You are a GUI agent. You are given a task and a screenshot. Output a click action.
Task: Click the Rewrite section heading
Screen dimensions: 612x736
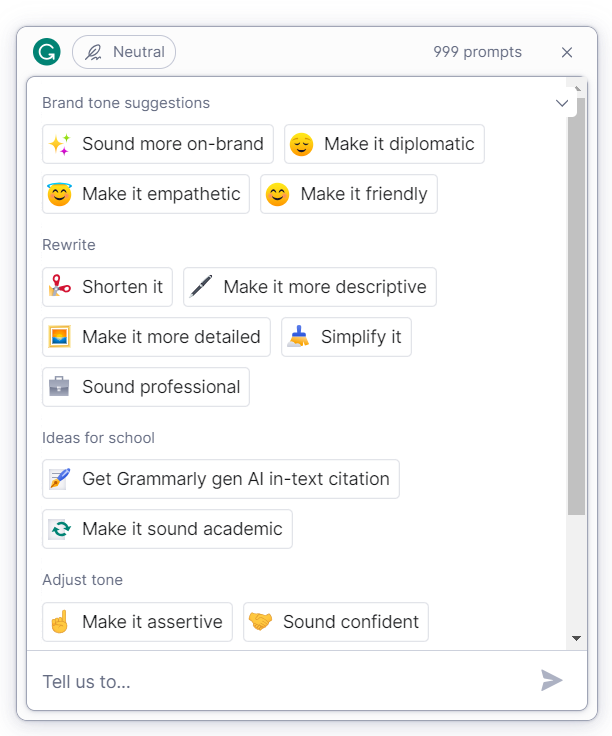point(69,245)
